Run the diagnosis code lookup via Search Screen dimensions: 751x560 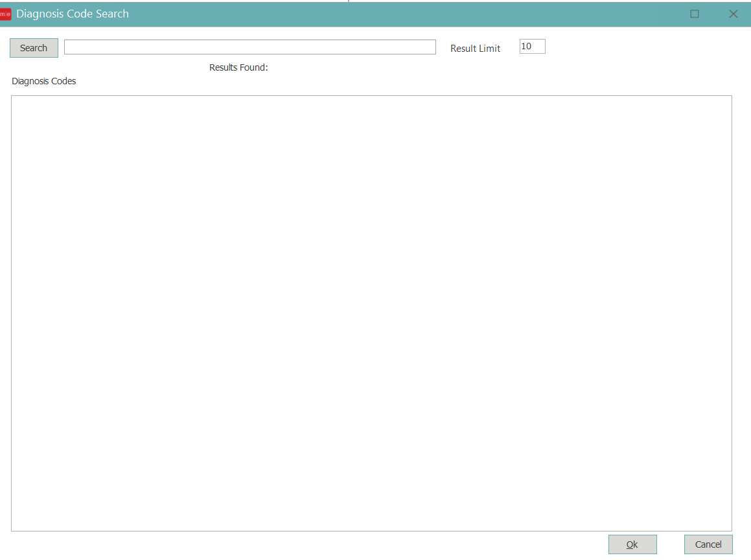[34, 48]
